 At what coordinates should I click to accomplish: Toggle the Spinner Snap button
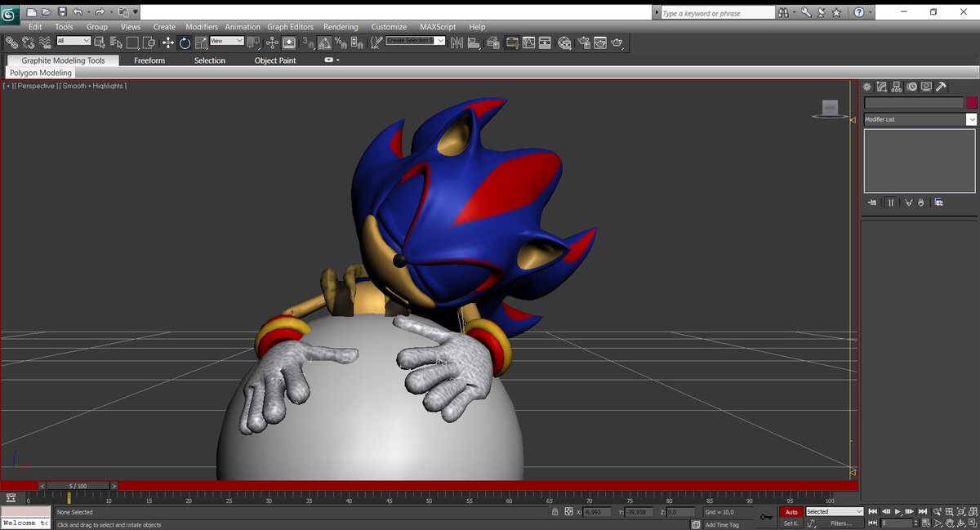(x=357, y=42)
